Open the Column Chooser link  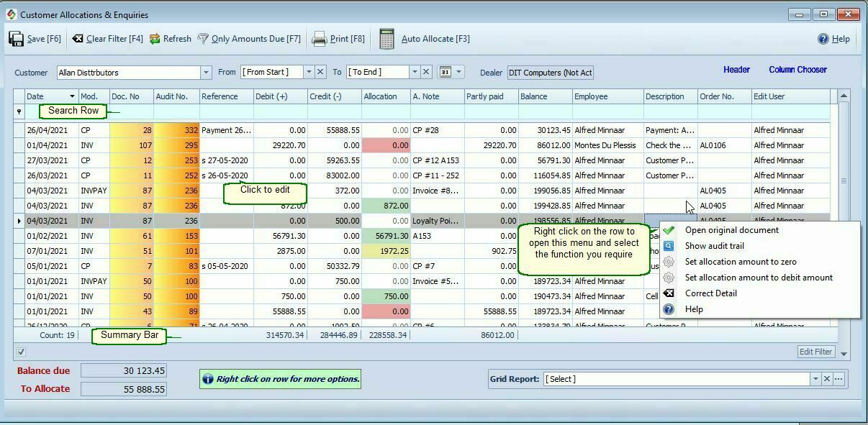(x=797, y=70)
